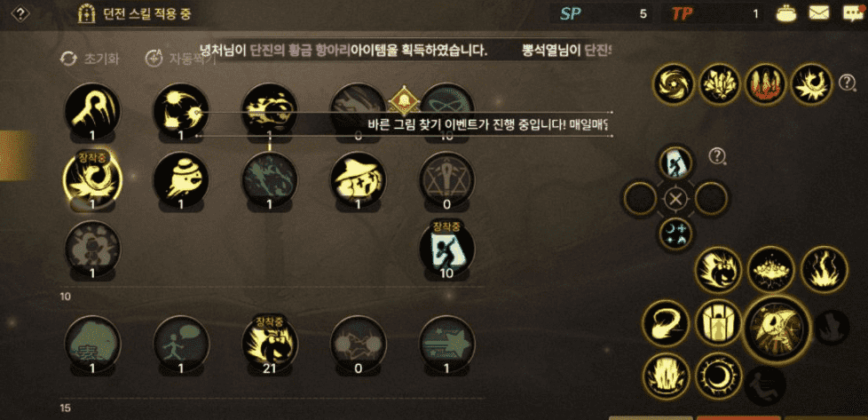This screenshot has width=868, height=420.
Task: Click the help icon beside top skill slots
Action: tap(847, 83)
